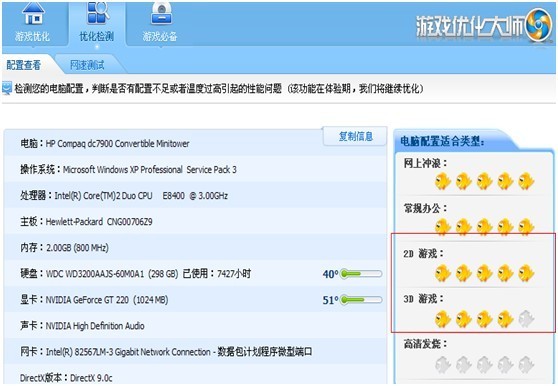Viewport: 558px width, 386px height.
Task: Switch to the 配置查看 sub-tab
Action: tap(24, 65)
